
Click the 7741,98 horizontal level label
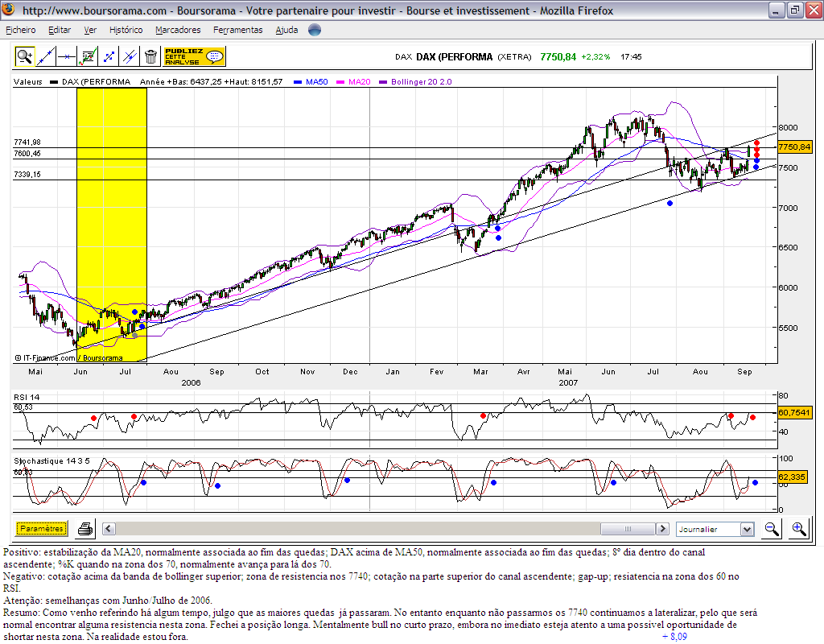click(27, 142)
